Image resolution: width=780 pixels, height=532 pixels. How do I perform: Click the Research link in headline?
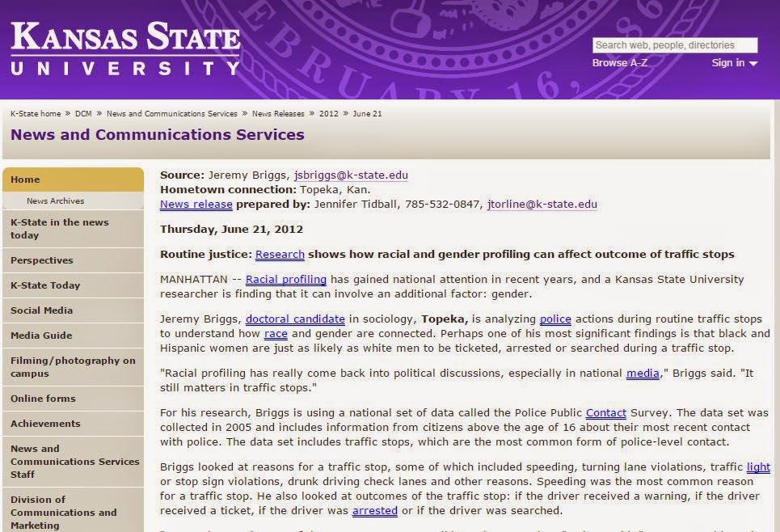[280, 255]
